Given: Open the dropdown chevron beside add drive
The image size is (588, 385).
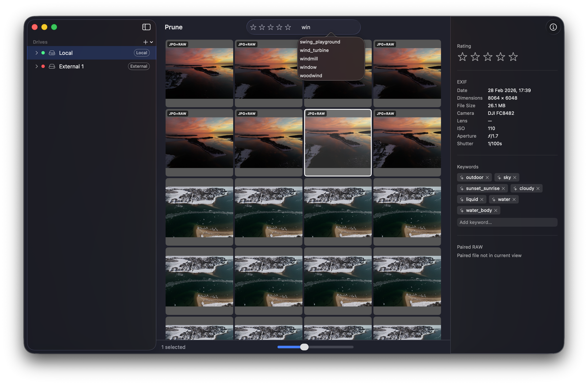Looking at the screenshot, I should (x=151, y=42).
